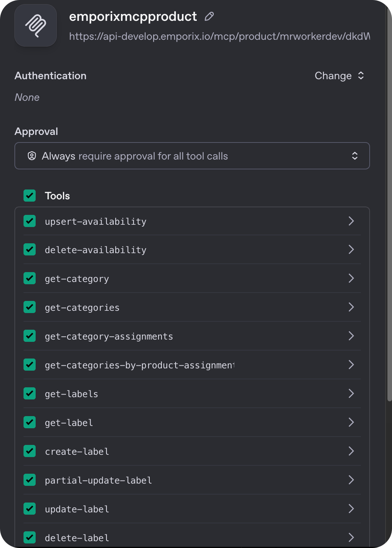The image size is (392, 548).
Task: Expand the get-labels row chevron
Action: pyautogui.click(x=351, y=393)
